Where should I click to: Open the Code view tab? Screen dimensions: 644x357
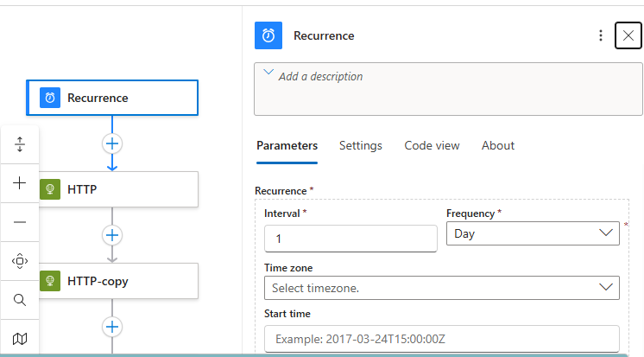click(x=432, y=145)
